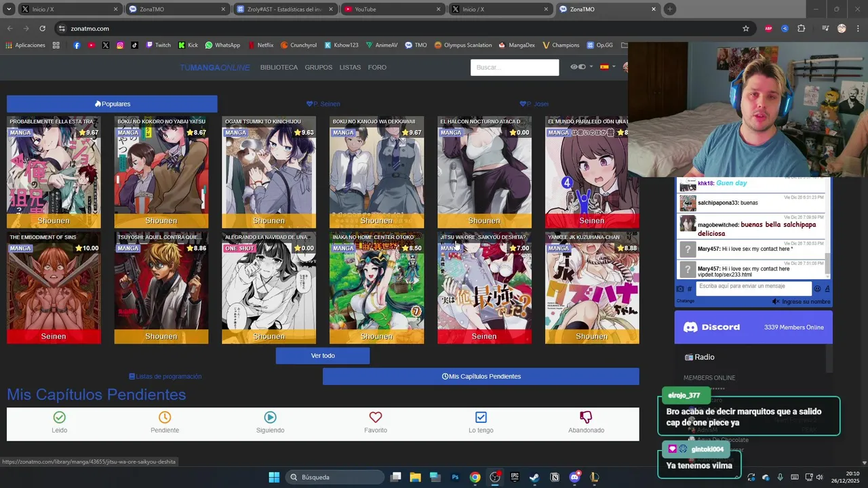This screenshot has width=868, height=488.
Task: Open the Crunchyroll bookmark
Action: [x=298, y=45]
